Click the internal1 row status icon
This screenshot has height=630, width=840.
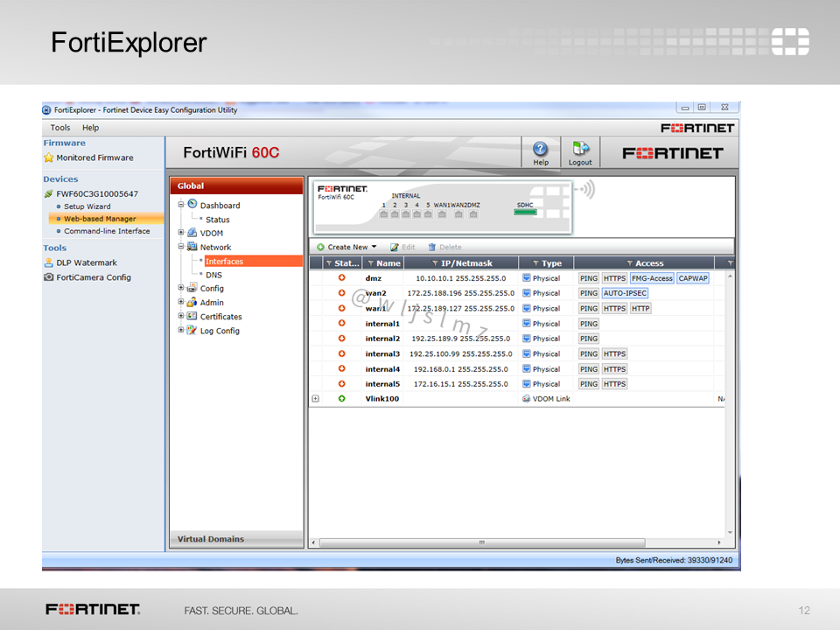click(x=342, y=323)
